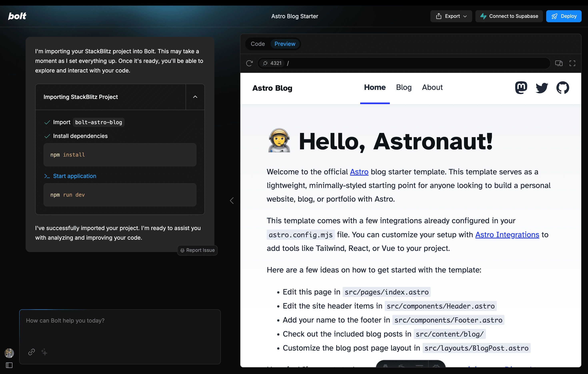Open the Mastodon social icon
588x374 pixels.
pos(521,87)
